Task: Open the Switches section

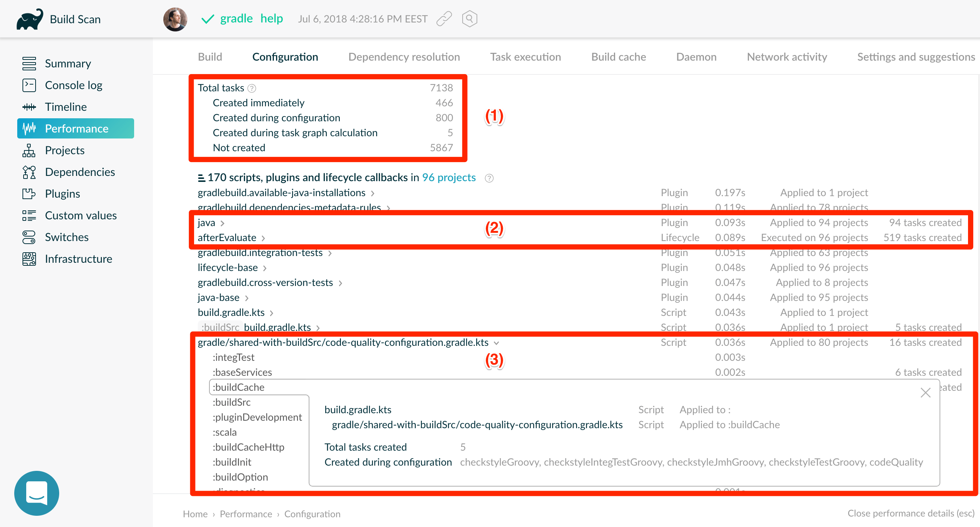Action: (67, 237)
